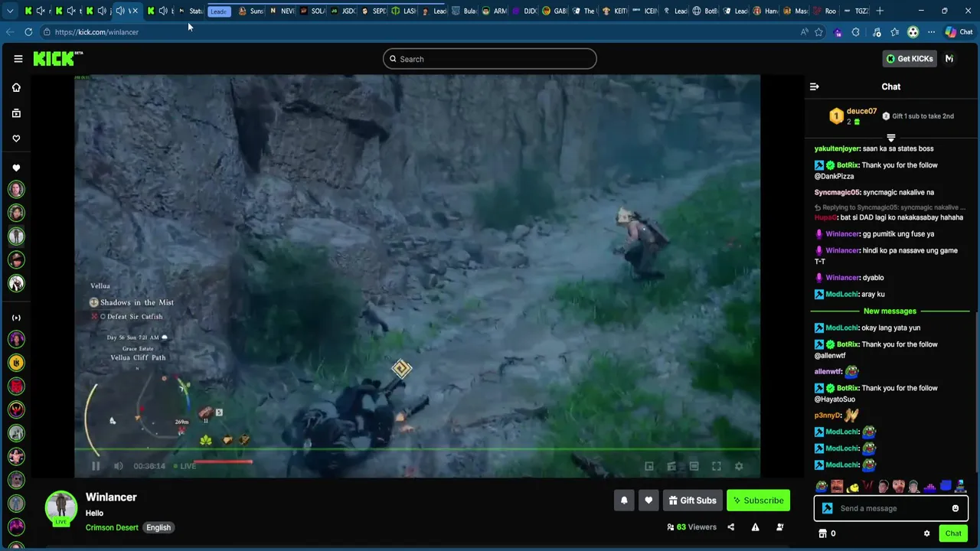
Task: Click the live broadcast icon in sidebar
Action: (x=16, y=318)
